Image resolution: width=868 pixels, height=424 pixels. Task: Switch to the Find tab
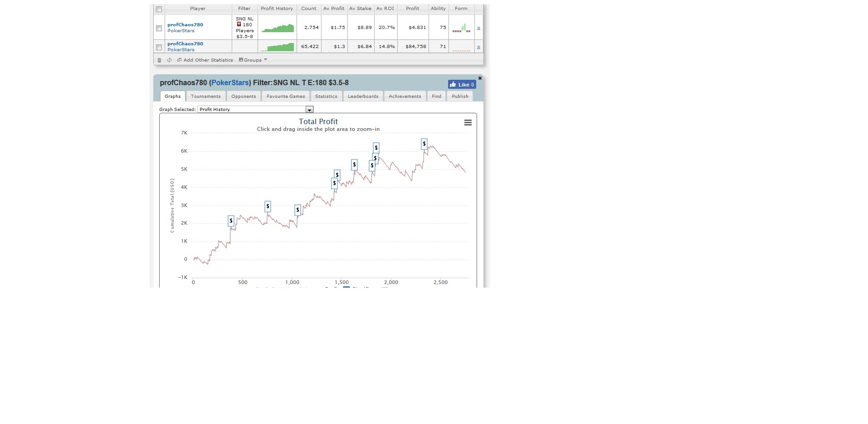(436, 96)
